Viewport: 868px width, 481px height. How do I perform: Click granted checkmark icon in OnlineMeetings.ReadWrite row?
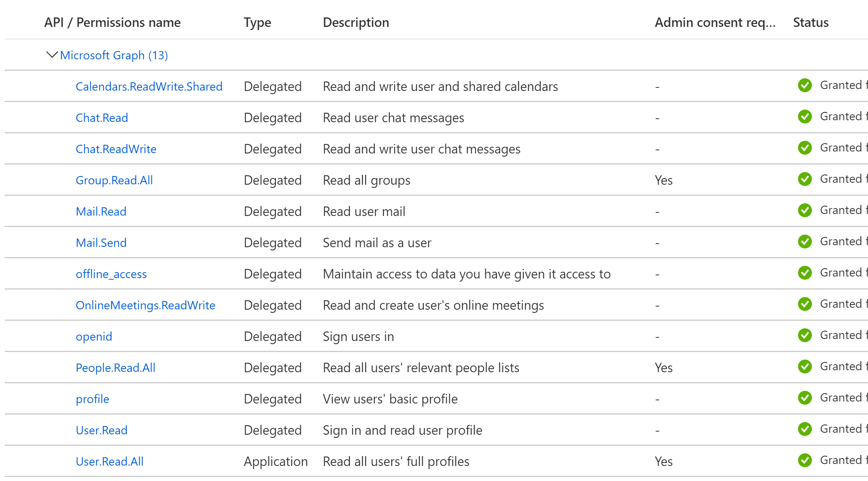[x=805, y=304]
